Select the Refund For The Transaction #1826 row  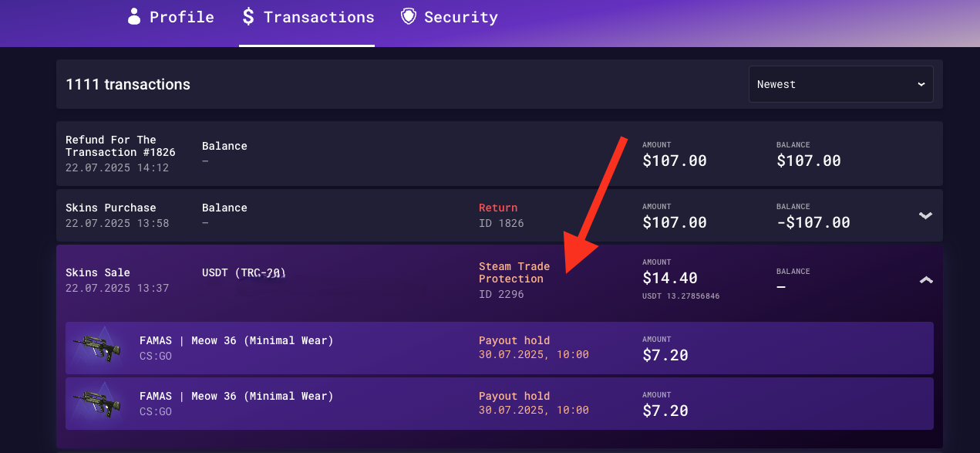coord(500,154)
